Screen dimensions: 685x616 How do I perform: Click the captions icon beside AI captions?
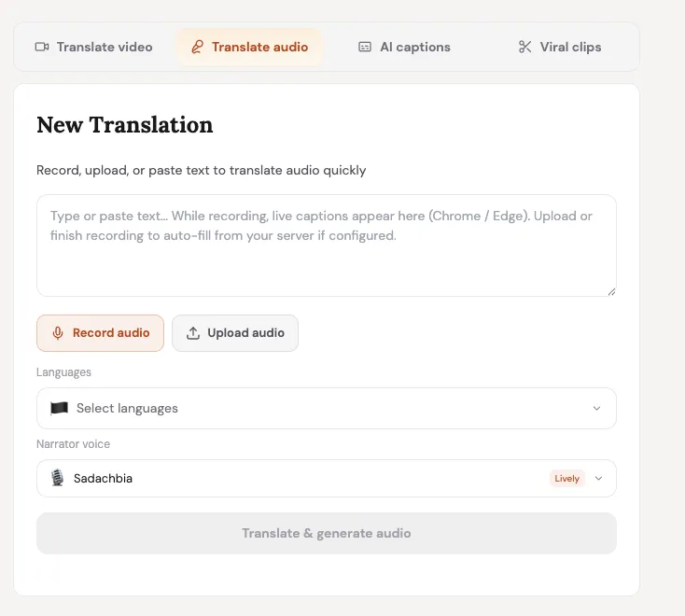[365, 47]
